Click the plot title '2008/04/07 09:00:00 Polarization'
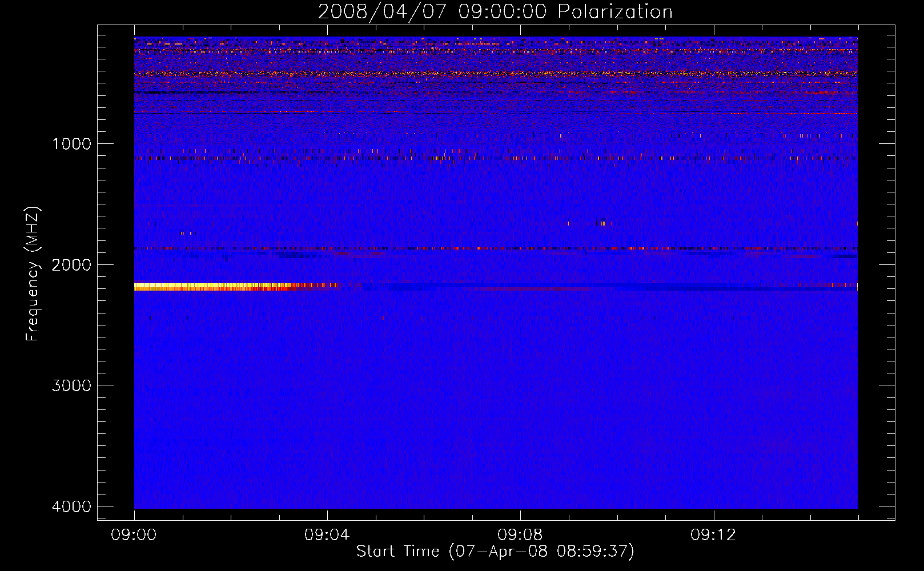This screenshot has height=571, width=924. (495, 12)
